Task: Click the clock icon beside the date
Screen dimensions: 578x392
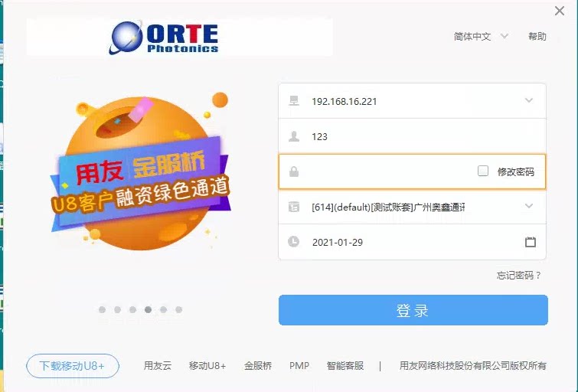Action: [x=293, y=241]
